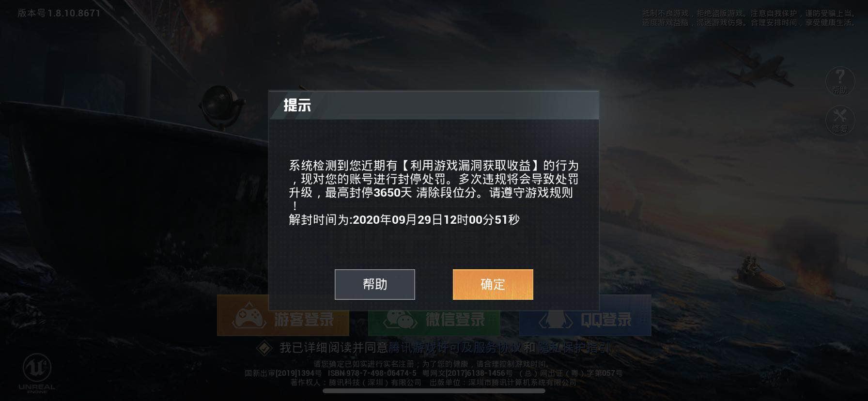Toggle the agreement diamond checkbox

tap(264, 348)
